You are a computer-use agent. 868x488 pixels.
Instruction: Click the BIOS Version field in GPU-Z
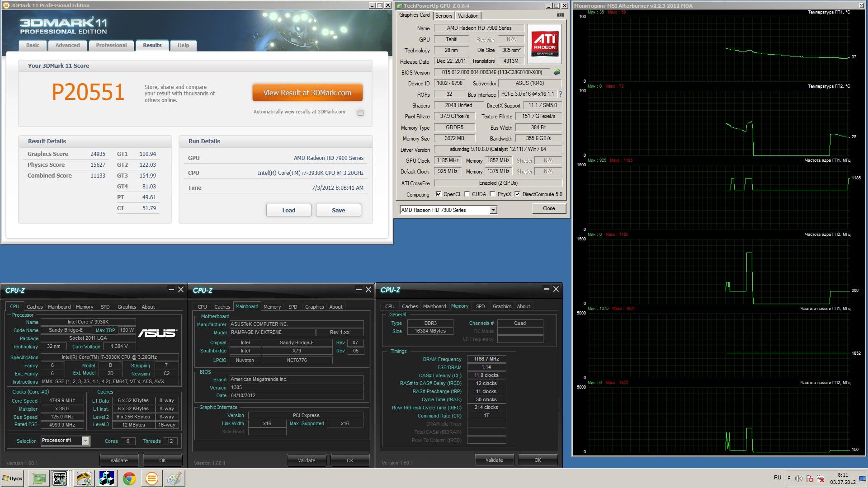tap(492, 72)
